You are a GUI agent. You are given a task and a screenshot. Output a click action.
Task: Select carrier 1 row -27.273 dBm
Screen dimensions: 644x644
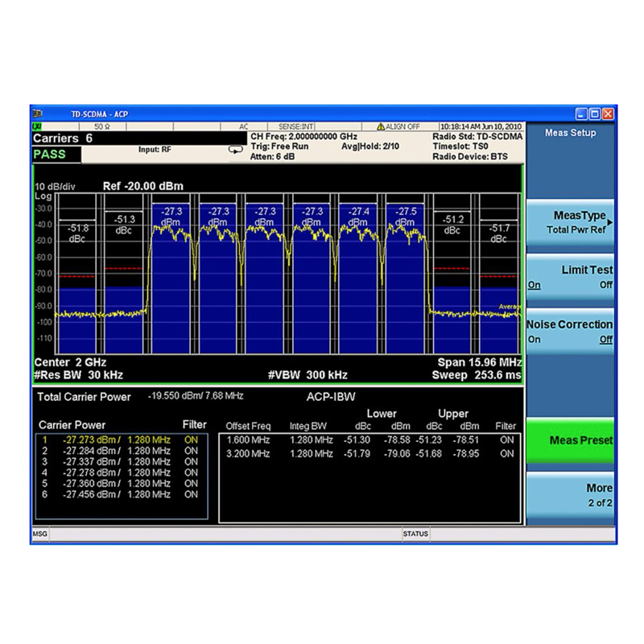(120, 440)
